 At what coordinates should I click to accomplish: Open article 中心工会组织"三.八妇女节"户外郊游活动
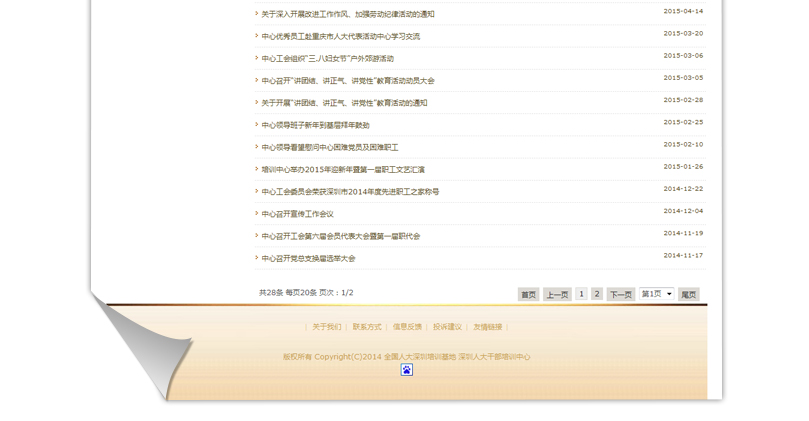(327, 59)
